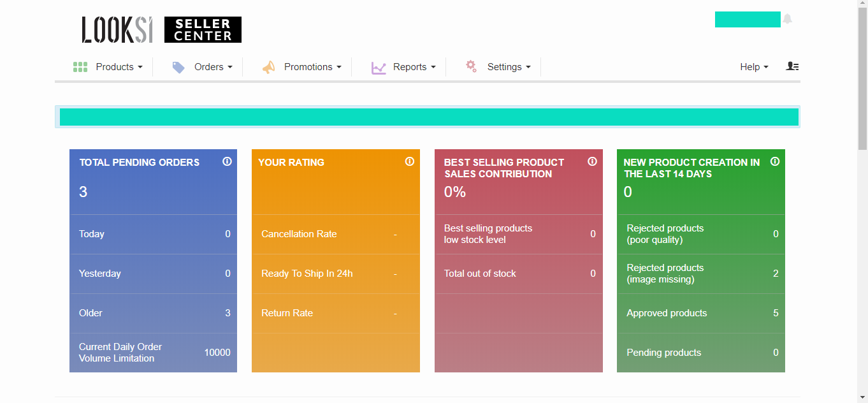Expand the Reports dropdown menu
Image resolution: width=868 pixels, height=403 pixels.
[x=414, y=67]
